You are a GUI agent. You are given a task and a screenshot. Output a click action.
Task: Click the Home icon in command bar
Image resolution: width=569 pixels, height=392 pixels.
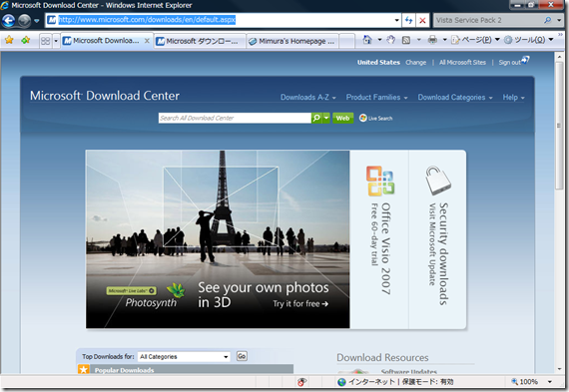(367, 40)
